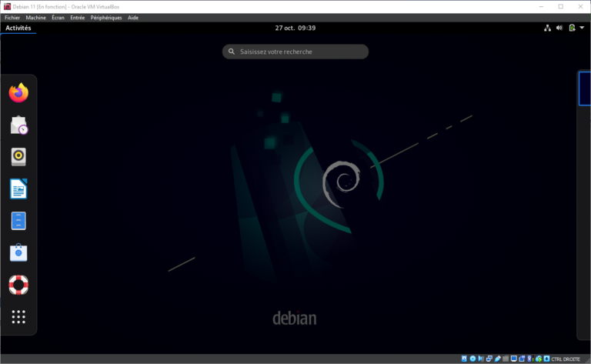The height and width of the screenshot is (364, 591).
Task: Click the VirtualBox shared folders icon
Action: click(506, 359)
